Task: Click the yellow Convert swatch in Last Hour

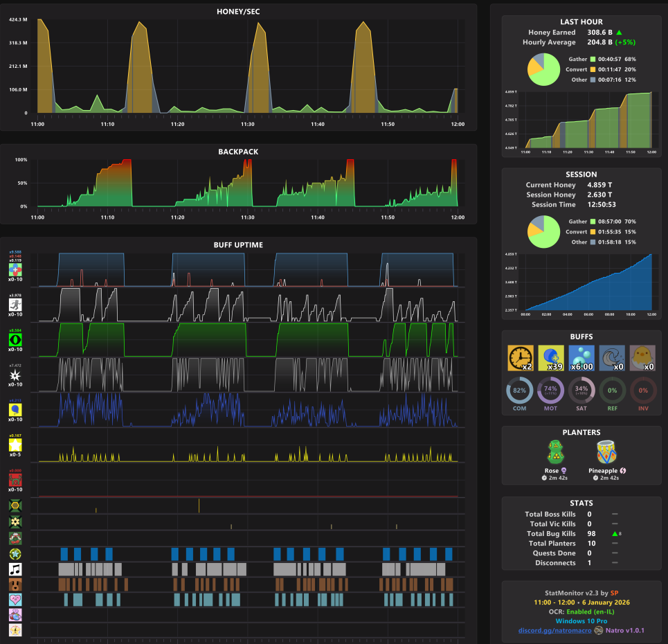Action: pos(593,69)
